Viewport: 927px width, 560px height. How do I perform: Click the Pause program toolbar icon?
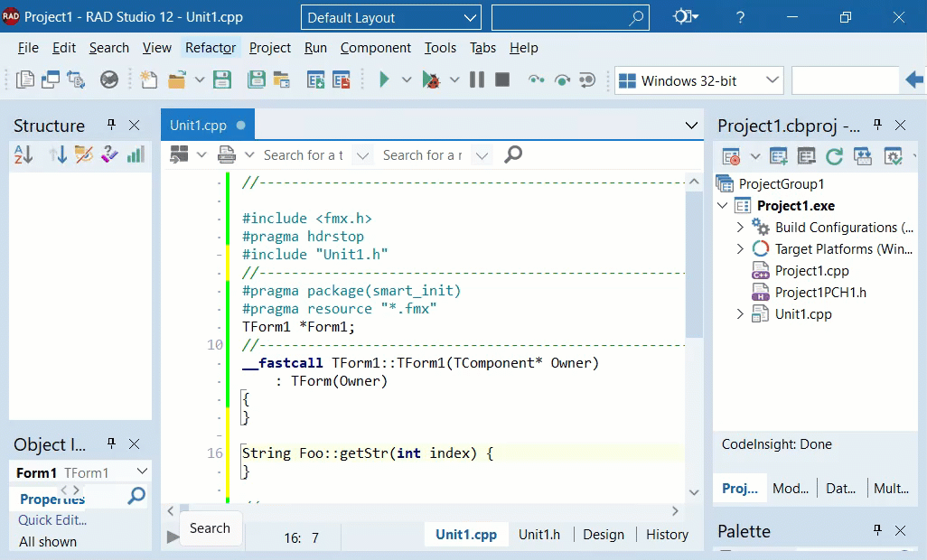point(477,79)
